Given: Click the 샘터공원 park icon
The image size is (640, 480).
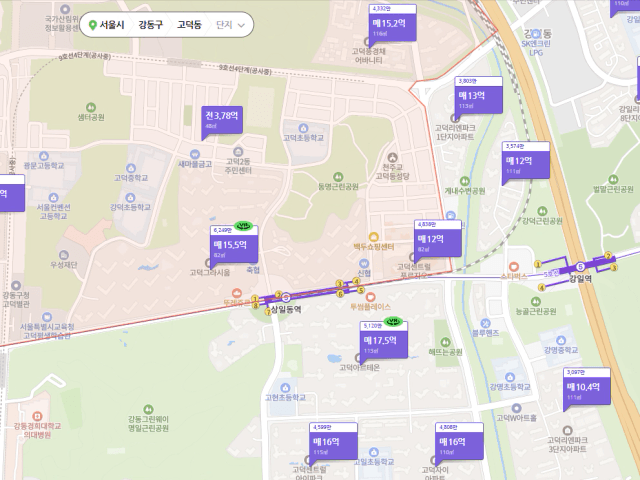Looking at the screenshot, I should click(x=91, y=107).
